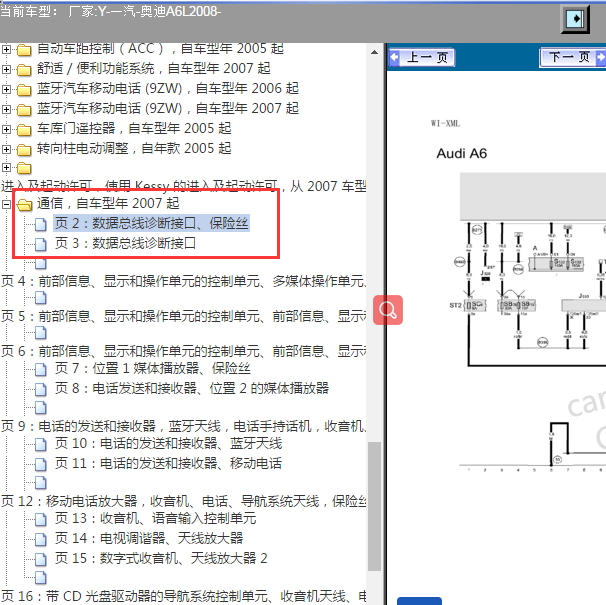Open 页 16：带 CD 光盘驱动器的导航系统 entry

(x=183, y=596)
